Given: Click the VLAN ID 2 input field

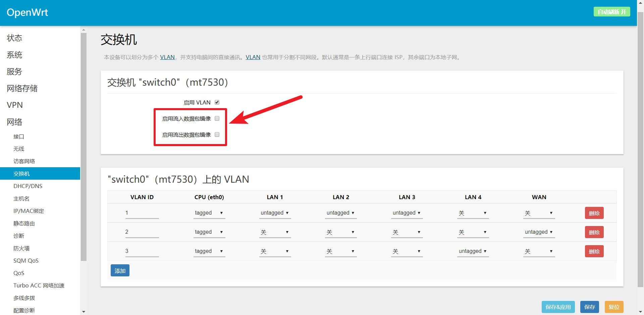Looking at the screenshot, I should tap(142, 232).
